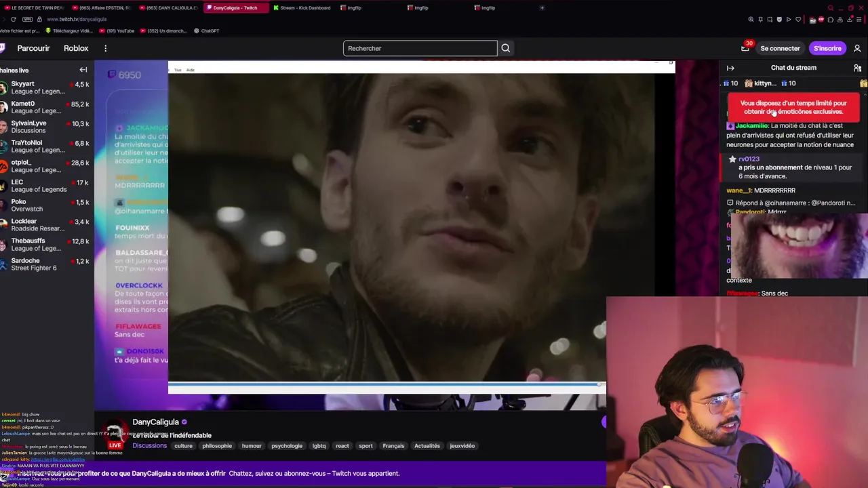This screenshot has width=868, height=488.
Task: Open a new browser tab with plus
Action: tap(542, 7)
